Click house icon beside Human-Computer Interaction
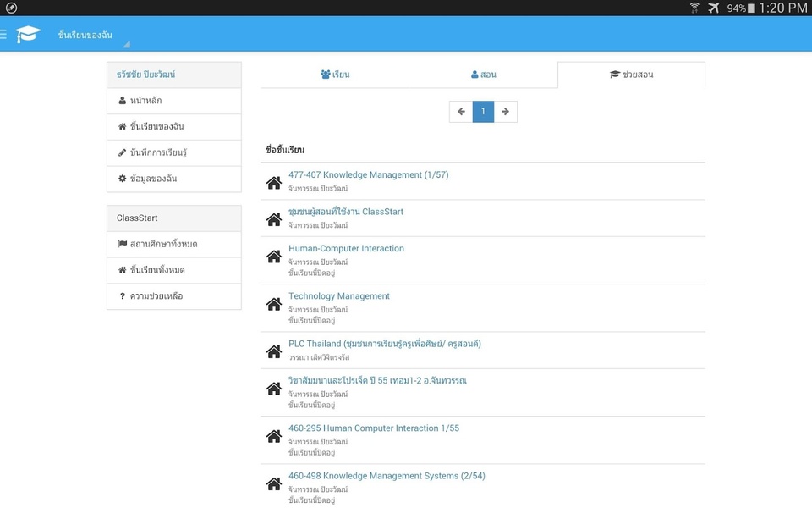Viewport: 812px width, 508px height. pyautogui.click(x=274, y=256)
